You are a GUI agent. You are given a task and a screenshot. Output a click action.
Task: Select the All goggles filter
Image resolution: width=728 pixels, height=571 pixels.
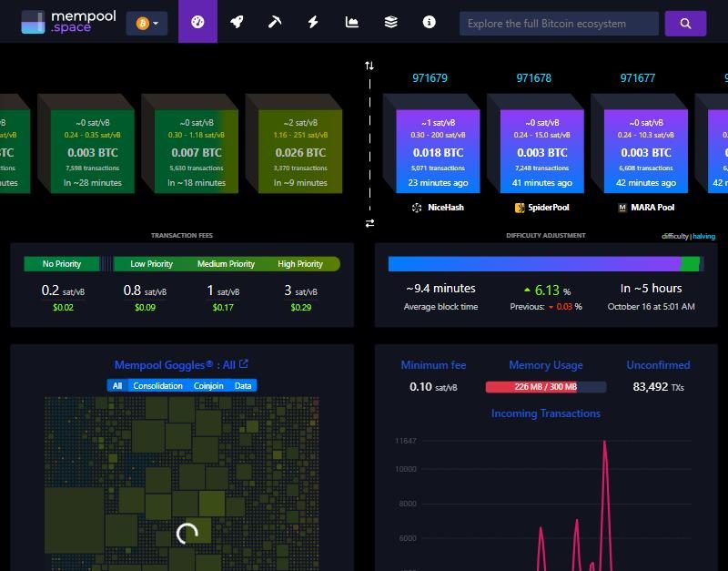117,385
